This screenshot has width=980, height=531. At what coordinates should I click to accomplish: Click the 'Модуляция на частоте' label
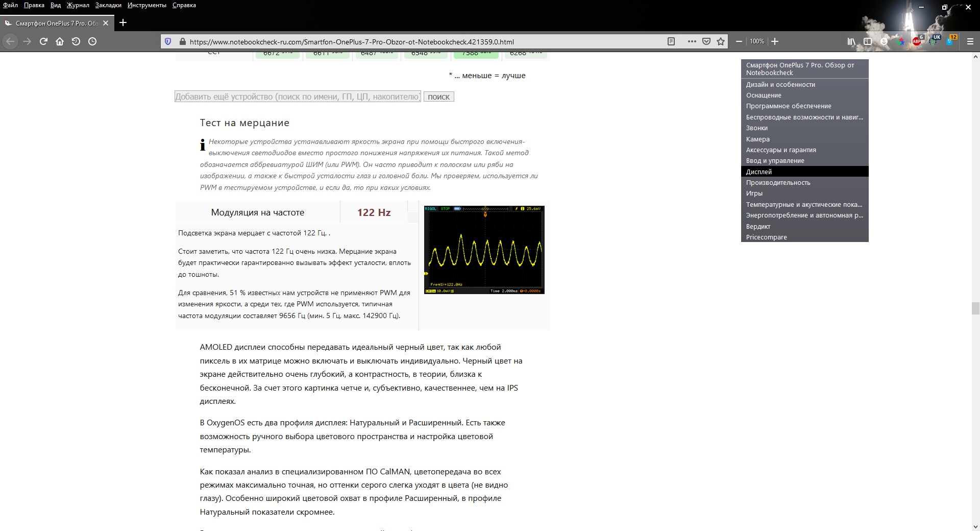258,212
